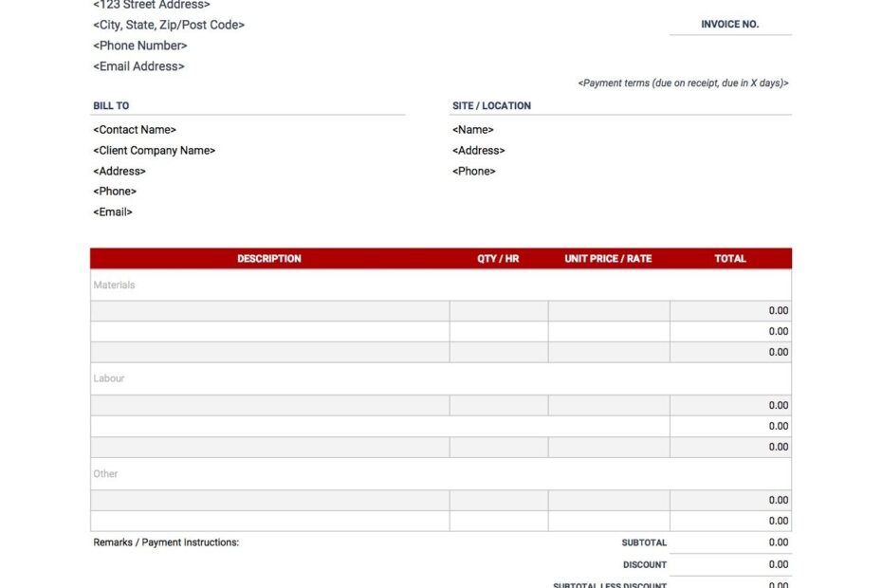Click the Labour section row
882x588 pixels.
(109, 378)
